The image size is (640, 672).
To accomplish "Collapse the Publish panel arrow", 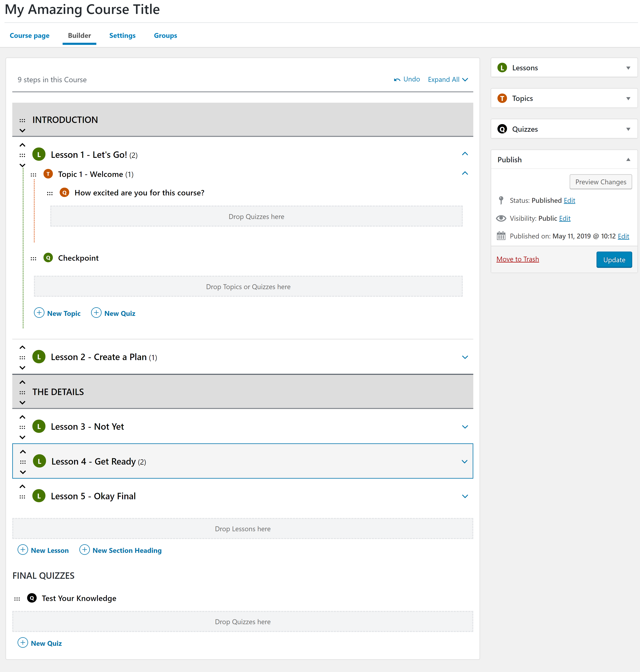I will 628,160.
